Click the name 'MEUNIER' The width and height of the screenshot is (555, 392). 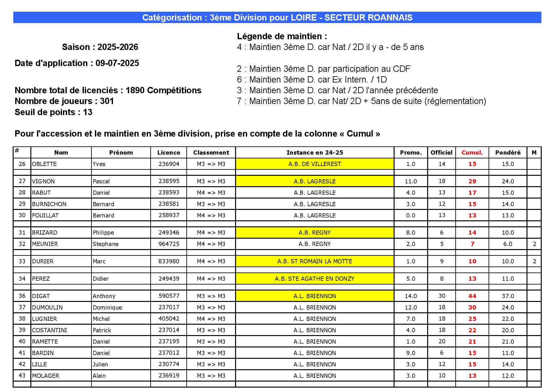[45, 244]
